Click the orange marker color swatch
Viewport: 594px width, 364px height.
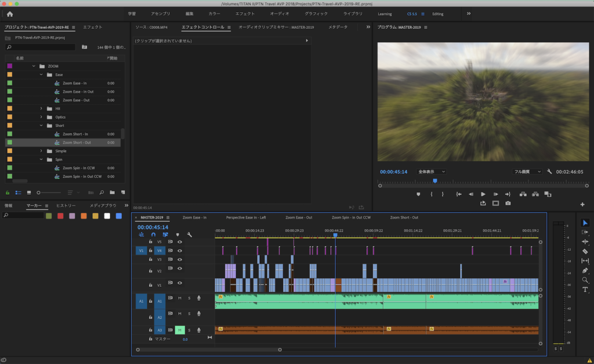pos(84,216)
